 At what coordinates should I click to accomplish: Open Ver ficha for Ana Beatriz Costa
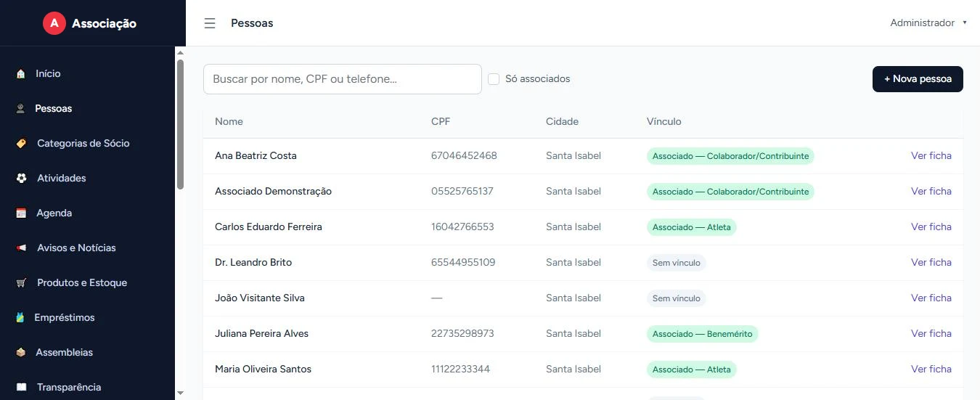tap(931, 156)
